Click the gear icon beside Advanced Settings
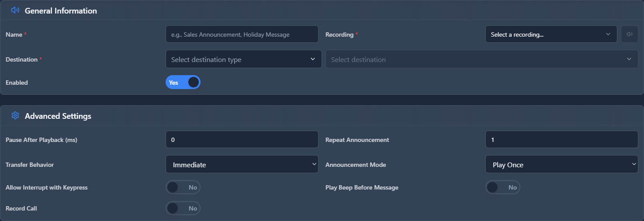The image size is (644, 221). click(15, 116)
